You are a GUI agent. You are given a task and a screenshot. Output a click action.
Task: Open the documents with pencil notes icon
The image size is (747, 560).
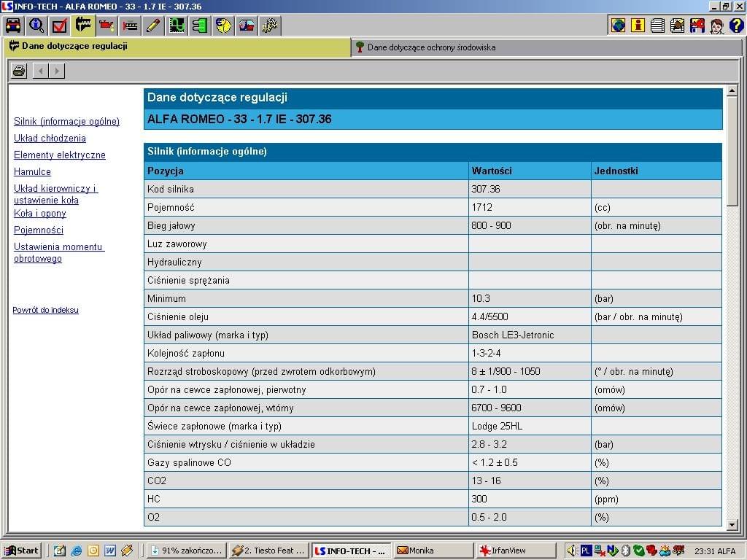point(677,26)
